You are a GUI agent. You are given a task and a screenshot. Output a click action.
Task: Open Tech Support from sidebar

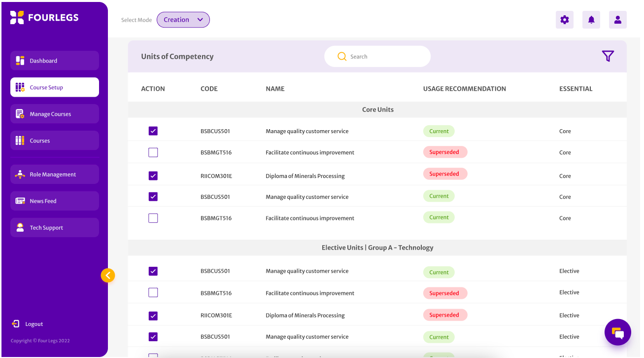pyautogui.click(x=54, y=228)
